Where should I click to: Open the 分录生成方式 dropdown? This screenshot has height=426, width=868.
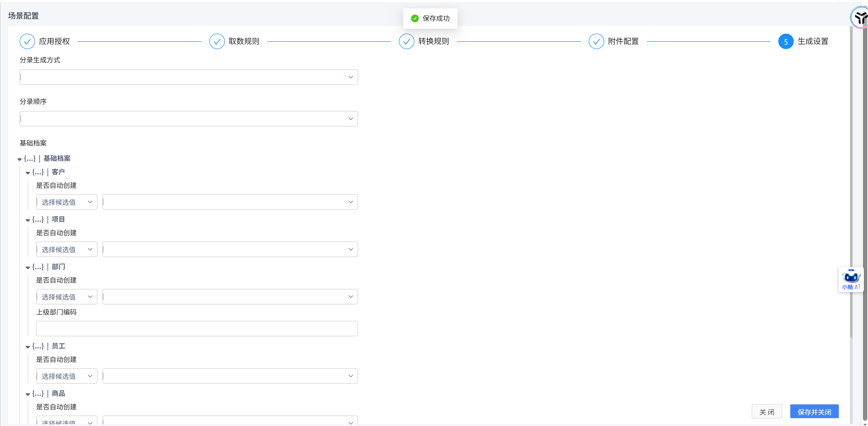(188, 77)
